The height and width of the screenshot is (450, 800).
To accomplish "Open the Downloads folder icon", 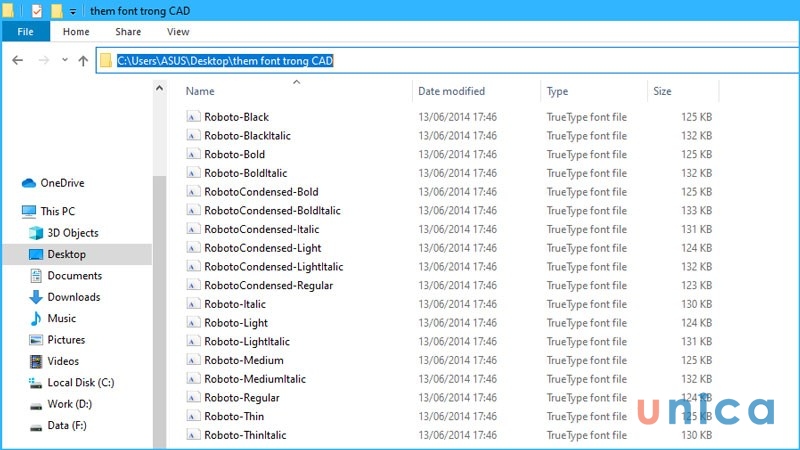I will (36, 297).
